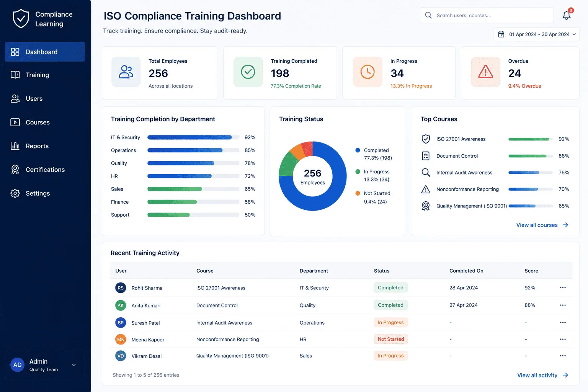The image size is (588, 392).
Task: Click the Compliance Learning shield logo
Action: pyautogui.click(x=21, y=19)
